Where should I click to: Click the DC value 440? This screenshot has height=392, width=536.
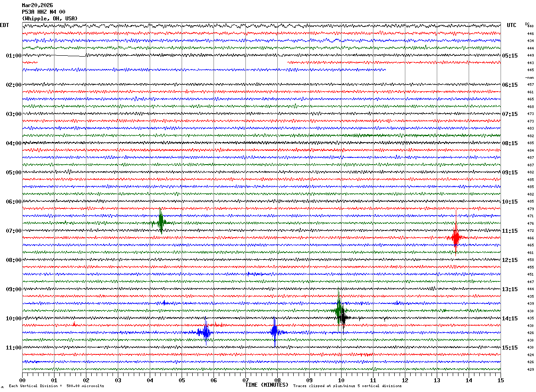coord(531,27)
